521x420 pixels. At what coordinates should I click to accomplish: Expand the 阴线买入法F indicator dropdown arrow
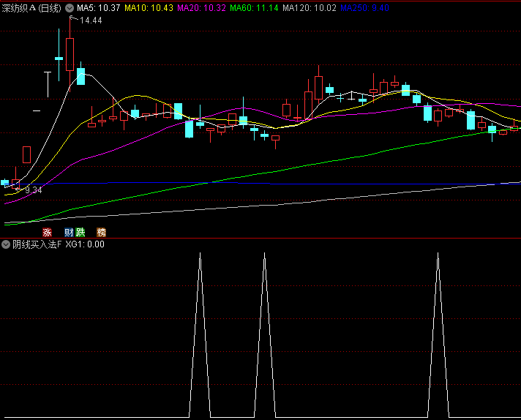coord(6,244)
